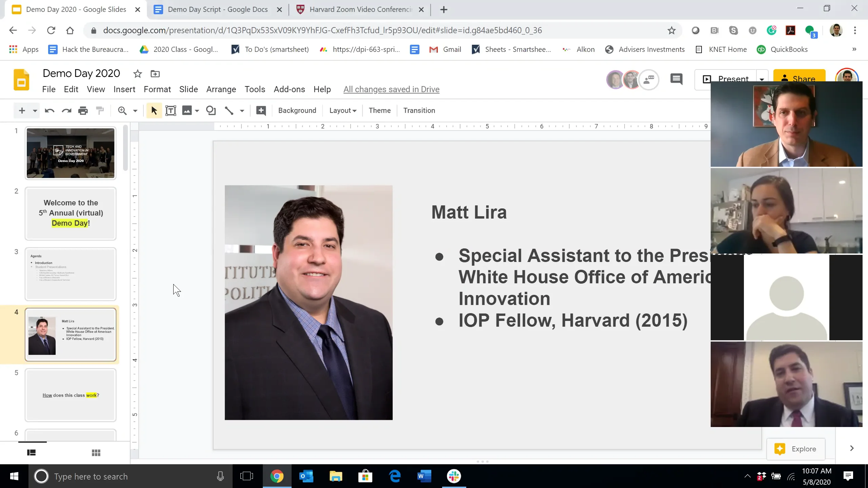Viewport: 868px width, 488px height.
Task: Click the collaborator chat icon
Action: coord(649,80)
